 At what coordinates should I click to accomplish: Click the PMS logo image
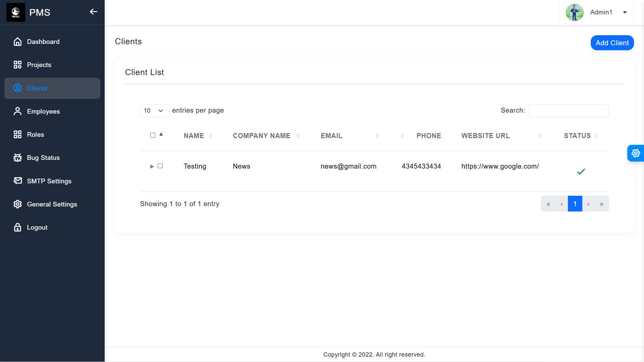point(15,12)
